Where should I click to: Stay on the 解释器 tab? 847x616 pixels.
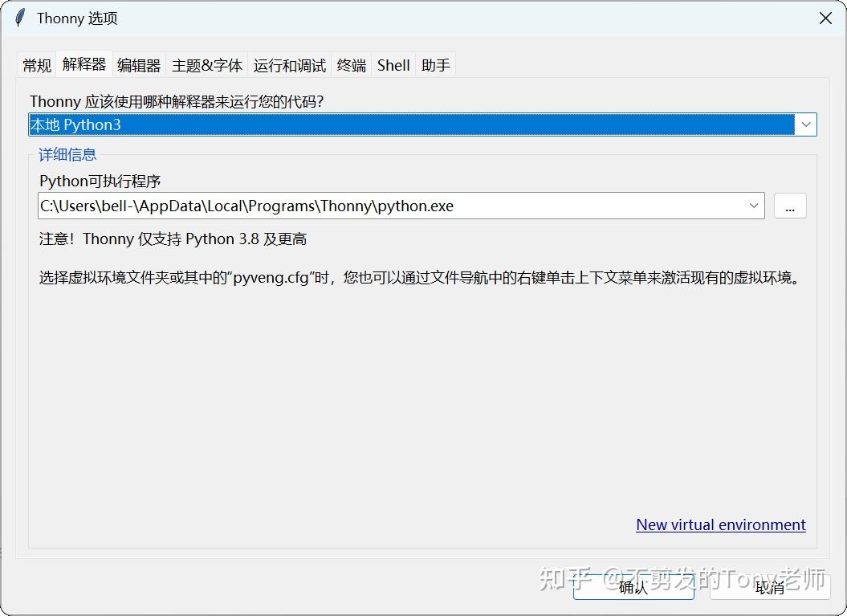pyautogui.click(x=83, y=65)
